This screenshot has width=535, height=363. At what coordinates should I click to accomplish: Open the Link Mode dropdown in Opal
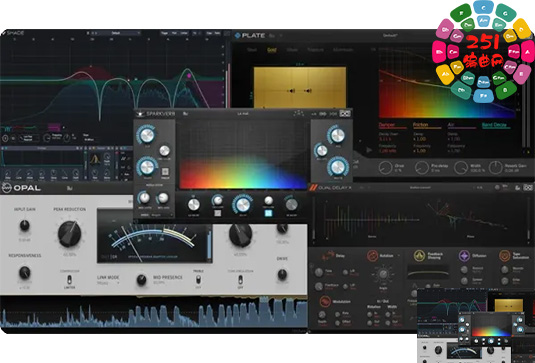tap(109, 283)
